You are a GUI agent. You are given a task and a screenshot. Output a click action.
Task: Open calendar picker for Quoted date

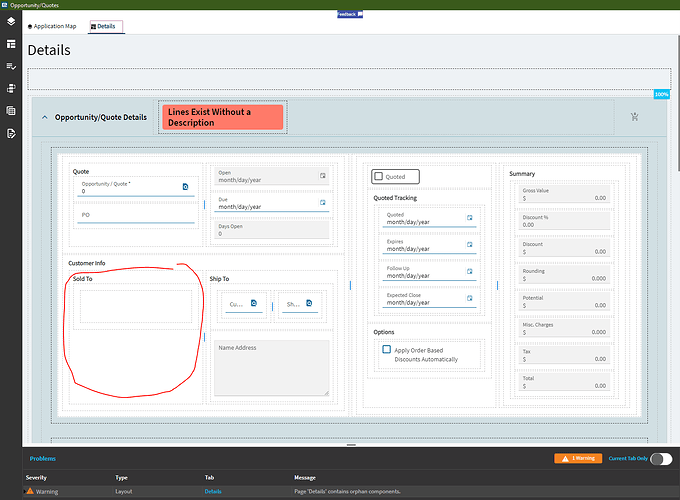(x=470, y=218)
